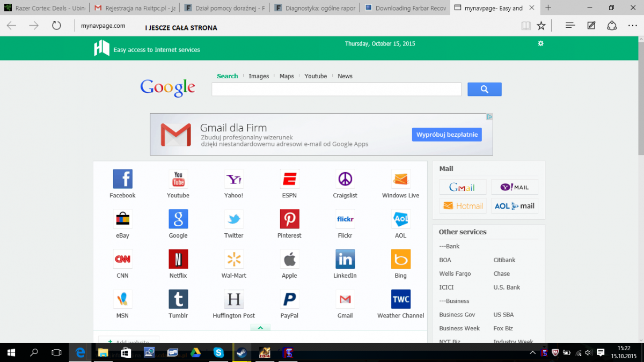Open a new browser tab
The image size is (644, 362).
pyautogui.click(x=548, y=8)
